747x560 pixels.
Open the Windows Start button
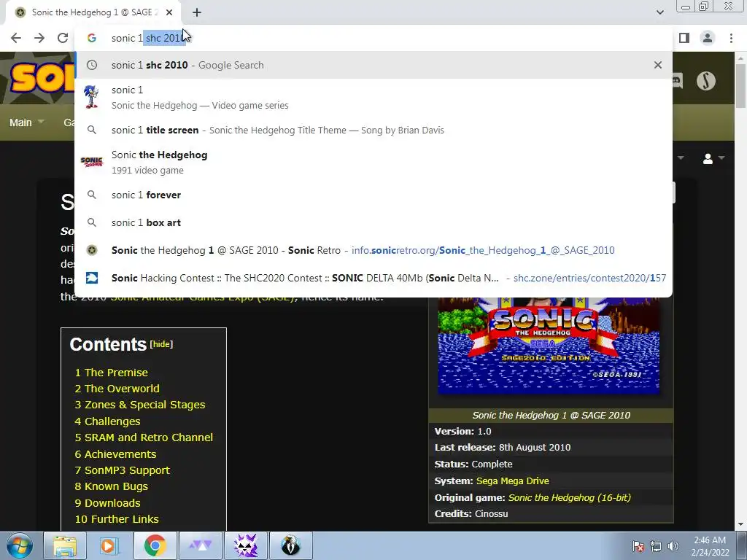tap(19, 545)
